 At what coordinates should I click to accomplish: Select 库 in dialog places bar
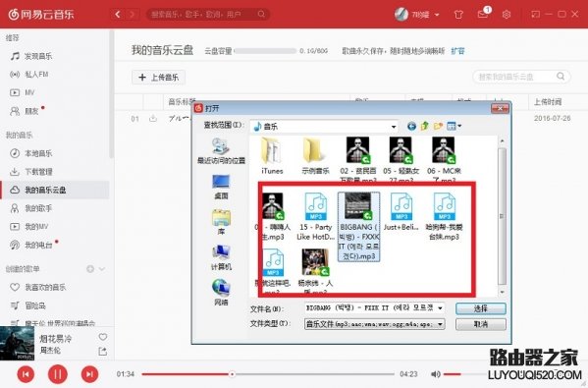221,222
